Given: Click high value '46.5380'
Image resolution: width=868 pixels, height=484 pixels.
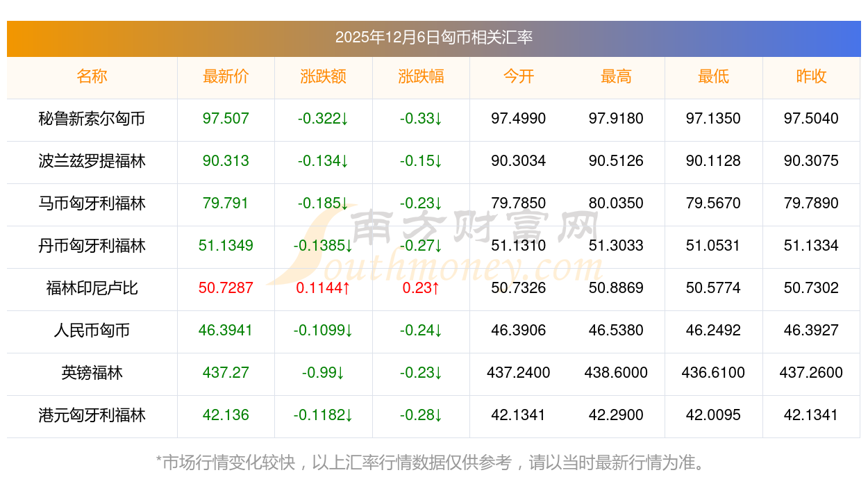Looking at the screenshot, I should [616, 331].
